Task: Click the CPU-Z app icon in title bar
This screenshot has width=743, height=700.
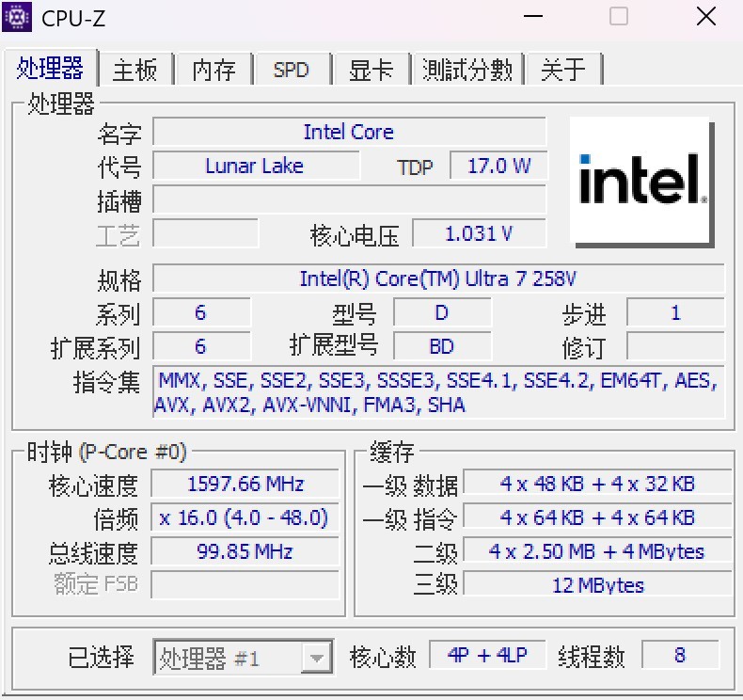Action: [x=18, y=17]
